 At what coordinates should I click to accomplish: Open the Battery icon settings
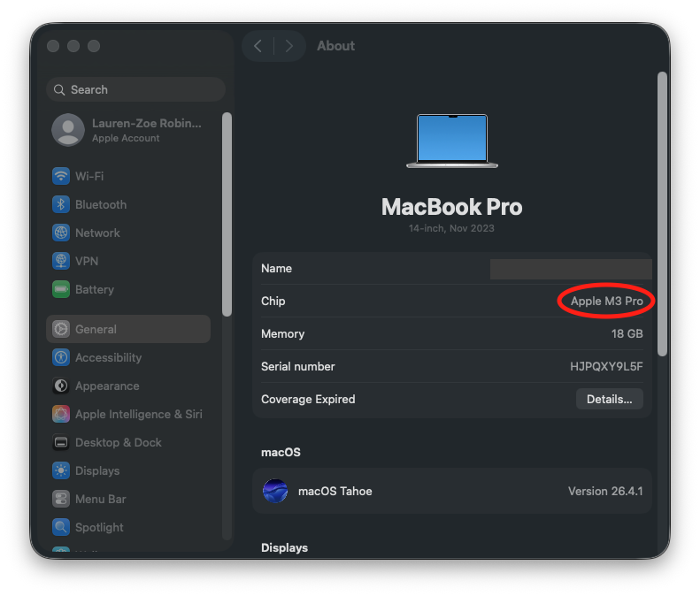(x=61, y=289)
